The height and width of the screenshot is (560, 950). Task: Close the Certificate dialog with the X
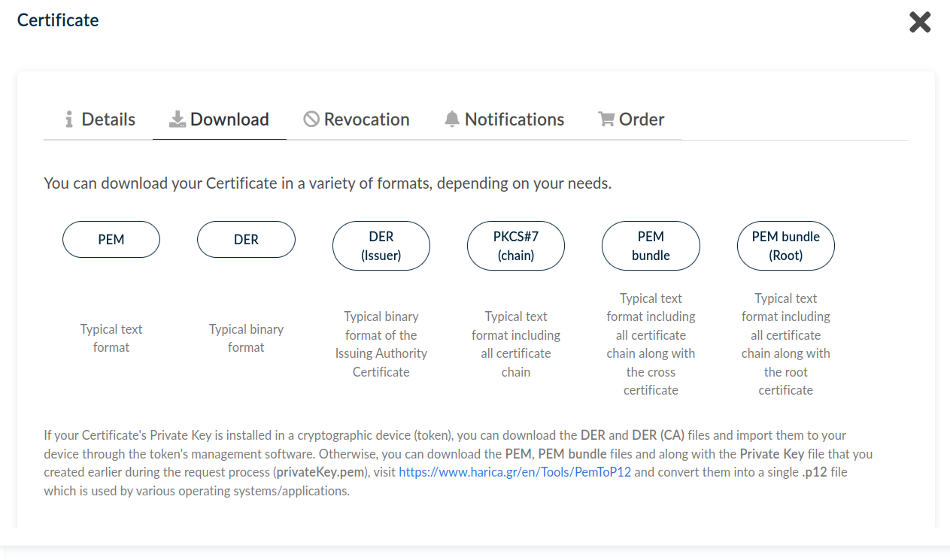click(919, 22)
